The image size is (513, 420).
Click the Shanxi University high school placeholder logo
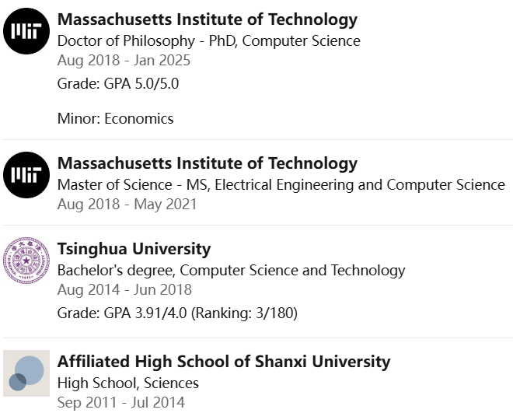[x=26, y=373]
